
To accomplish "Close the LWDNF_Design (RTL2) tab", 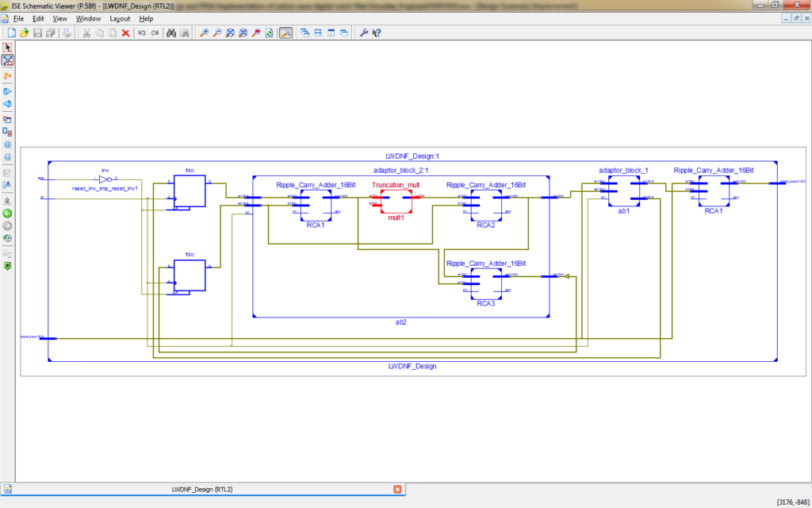I will 396,489.
